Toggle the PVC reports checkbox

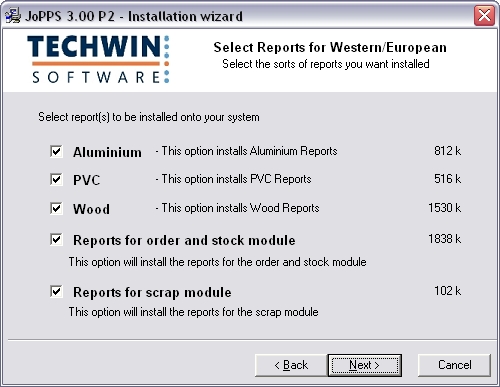[56, 179]
